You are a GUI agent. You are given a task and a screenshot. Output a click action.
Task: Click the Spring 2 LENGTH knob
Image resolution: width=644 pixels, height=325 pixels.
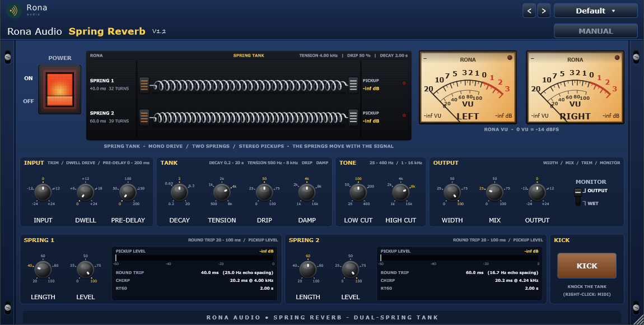click(307, 269)
